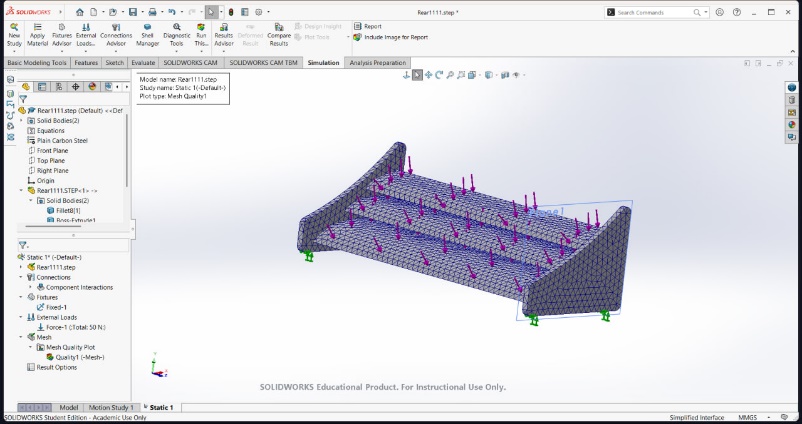Screen dimensions: 802x424
Task: Click the Report button
Action: (368, 26)
